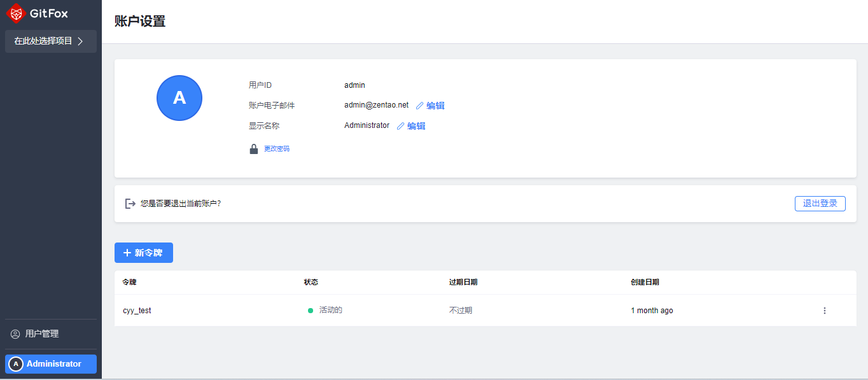Viewport: 868px width, 380px height.
Task: Click the green active status dot
Action: pyautogui.click(x=311, y=311)
